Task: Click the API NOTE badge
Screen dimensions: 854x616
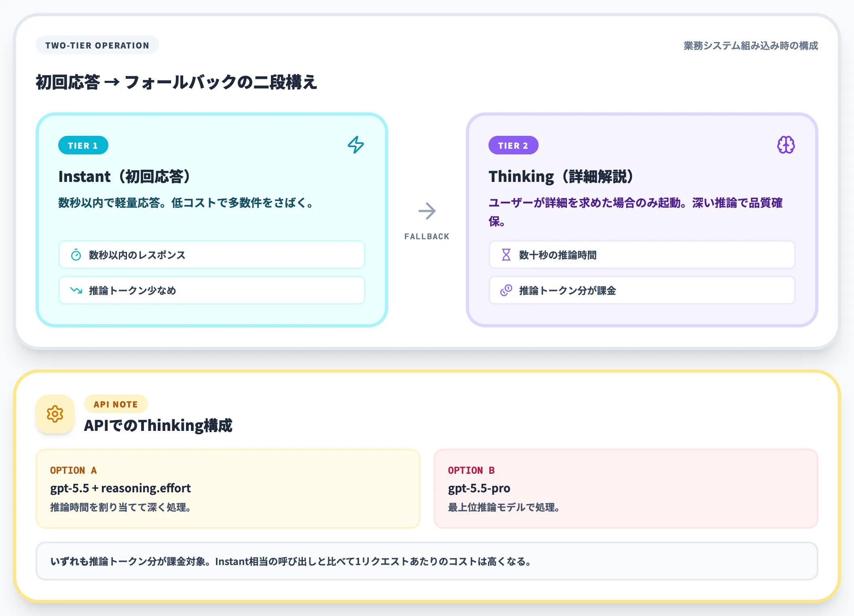Action: pyautogui.click(x=116, y=404)
